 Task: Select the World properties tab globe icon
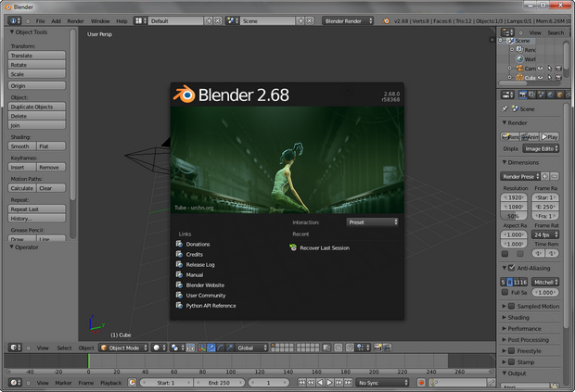551,95
